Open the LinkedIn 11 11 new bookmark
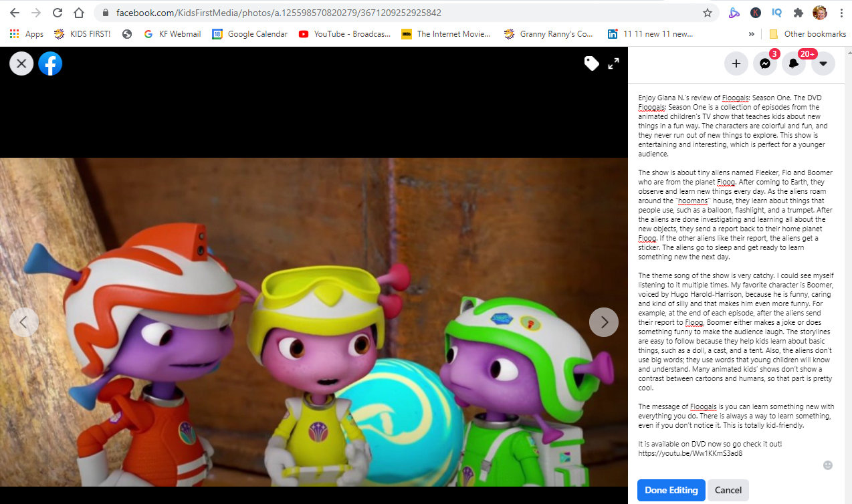This screenshot has width=852, height=504. 650,34
